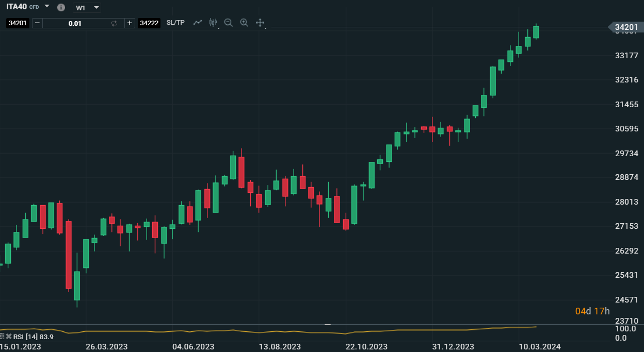Click the 13.08.2023 date label
Screen dimensions: 644x352
pos(280,347)
